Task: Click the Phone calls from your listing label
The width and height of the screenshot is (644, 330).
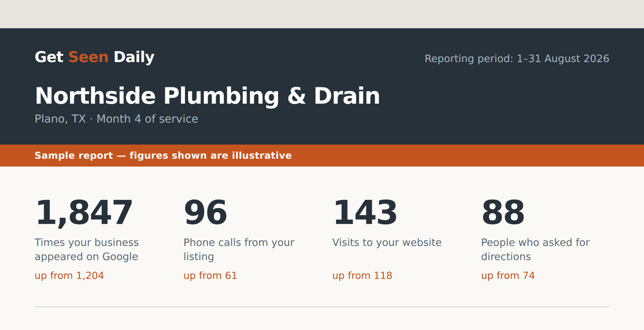Action: (239, 249)
